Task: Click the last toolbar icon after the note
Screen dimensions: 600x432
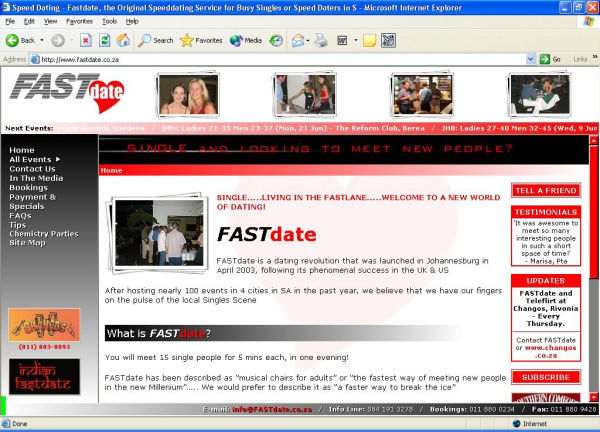Action: click(x=388, y=40)
